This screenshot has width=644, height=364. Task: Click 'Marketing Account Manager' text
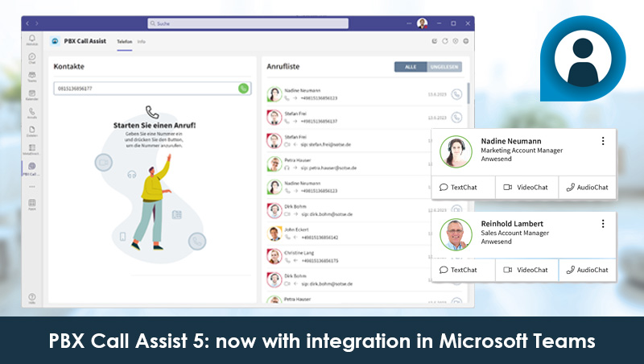click(x=522, y=151)
